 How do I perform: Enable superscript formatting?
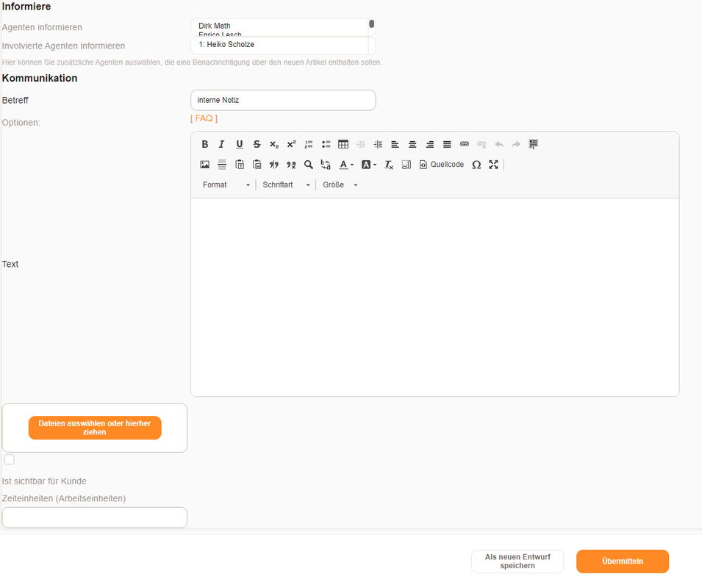(x=291, y=144)
